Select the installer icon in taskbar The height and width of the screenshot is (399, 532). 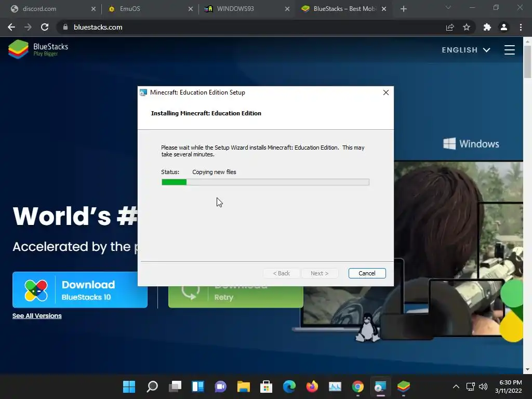click(380, 387)
